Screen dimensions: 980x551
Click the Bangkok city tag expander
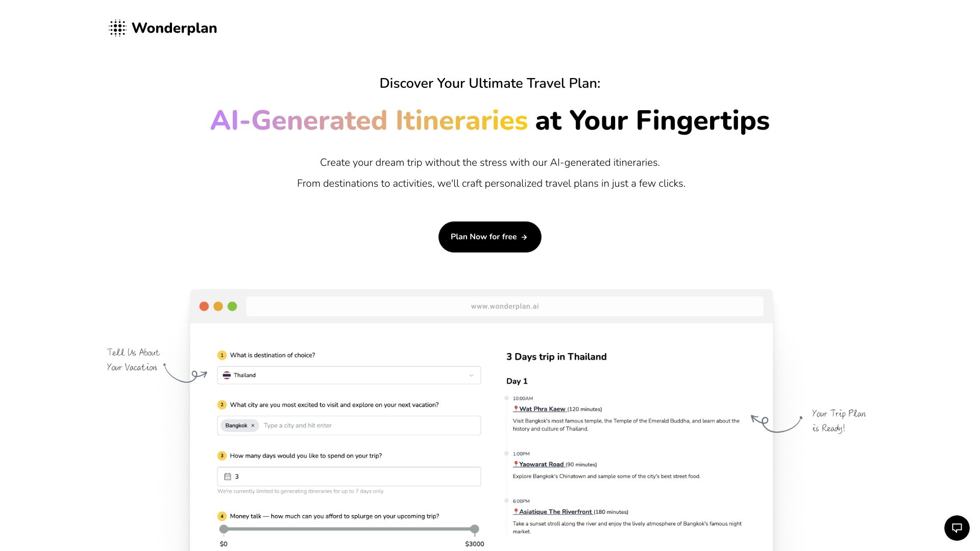pos(253,424)
